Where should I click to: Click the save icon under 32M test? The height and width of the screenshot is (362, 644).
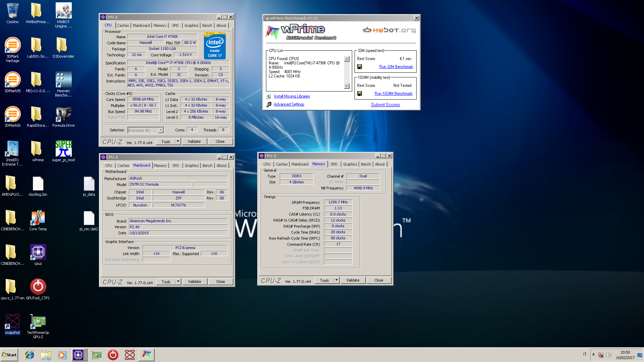[360, 67]
